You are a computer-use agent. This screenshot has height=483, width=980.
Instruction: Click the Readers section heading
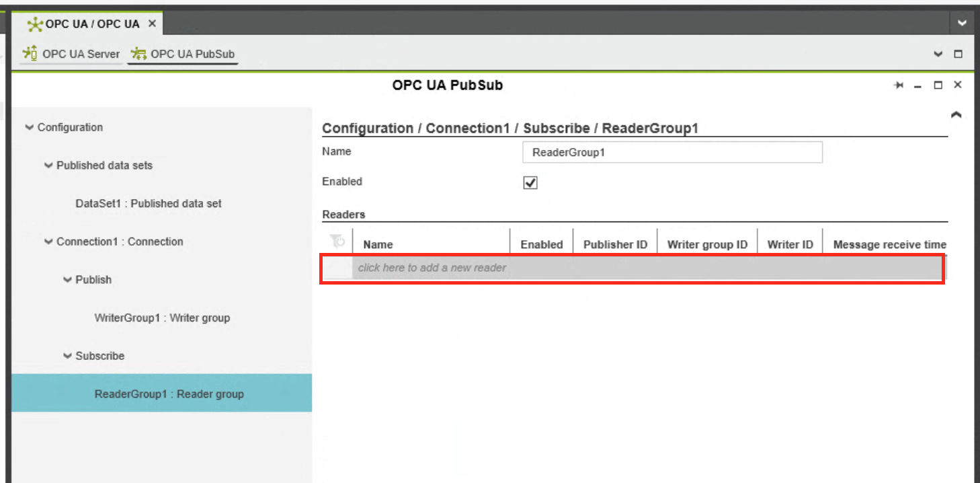[343, 215]
